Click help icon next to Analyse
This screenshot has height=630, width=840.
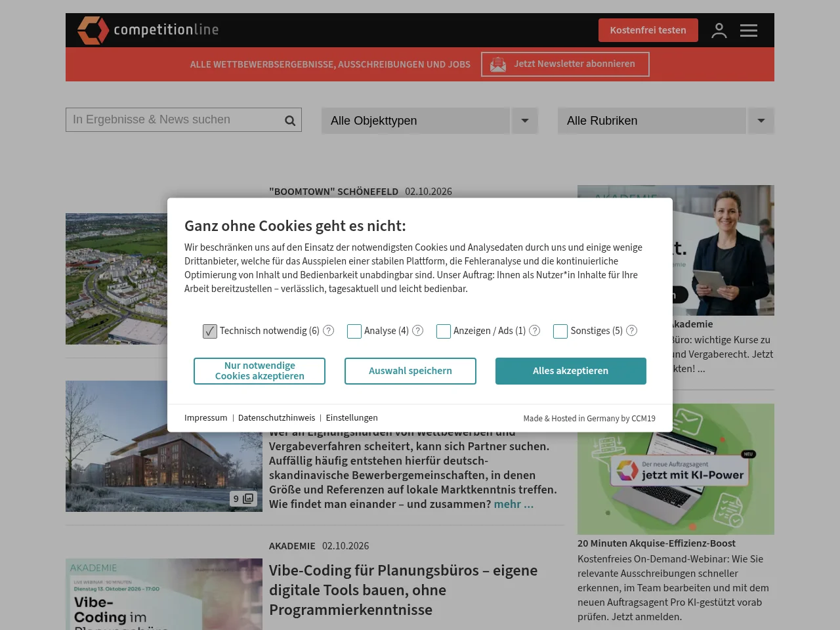(418, 331)
